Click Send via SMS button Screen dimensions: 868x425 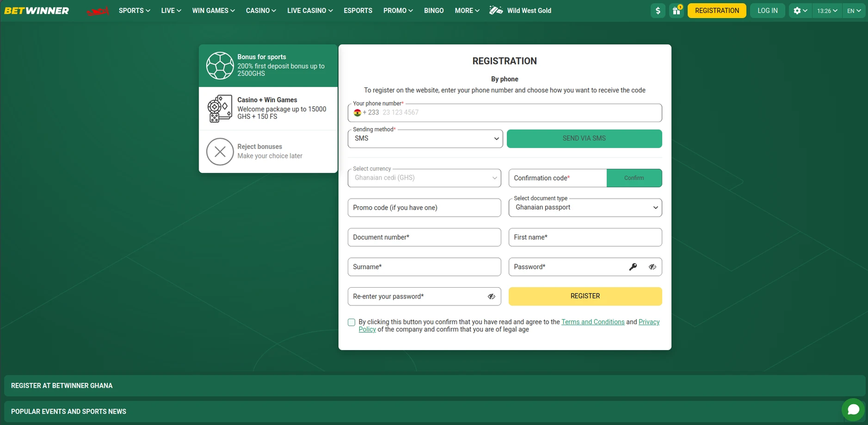584,139
